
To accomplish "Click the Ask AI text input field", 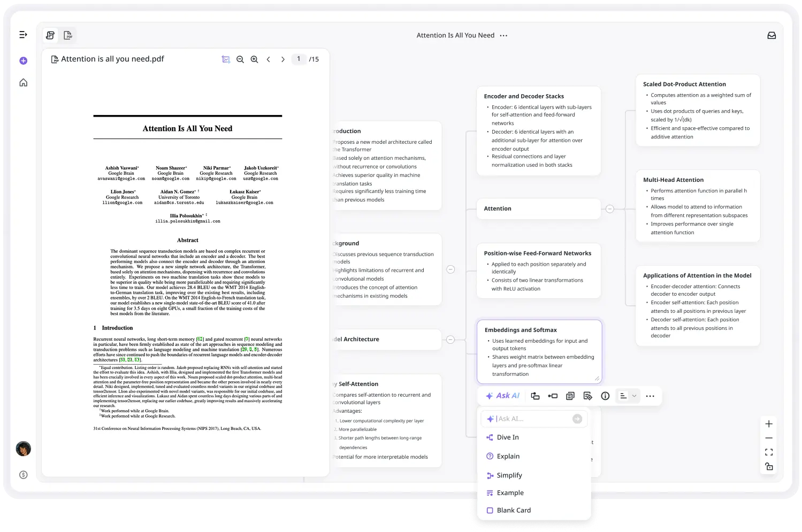I will pos(532,419).
